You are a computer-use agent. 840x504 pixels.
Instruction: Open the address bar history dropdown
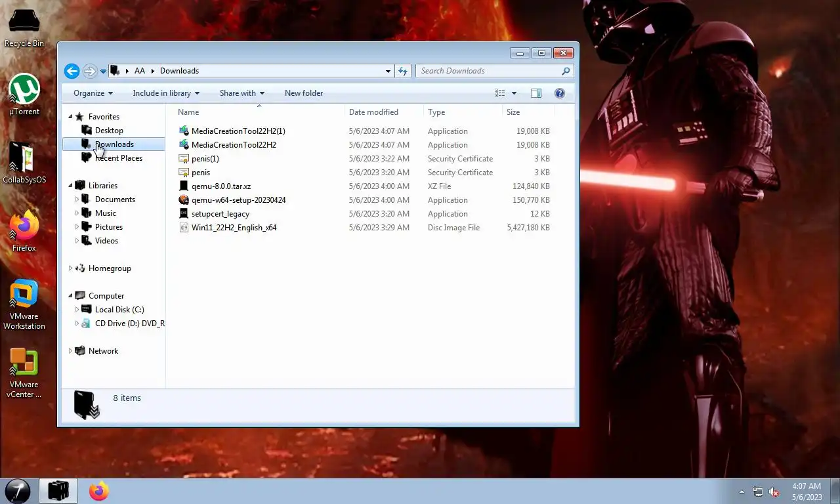(388, 71)
